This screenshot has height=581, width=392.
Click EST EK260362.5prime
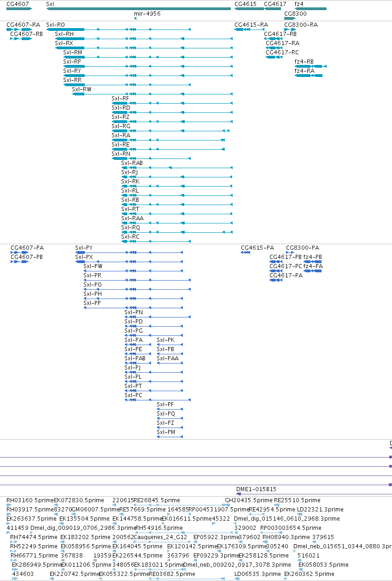coord(309,574)
